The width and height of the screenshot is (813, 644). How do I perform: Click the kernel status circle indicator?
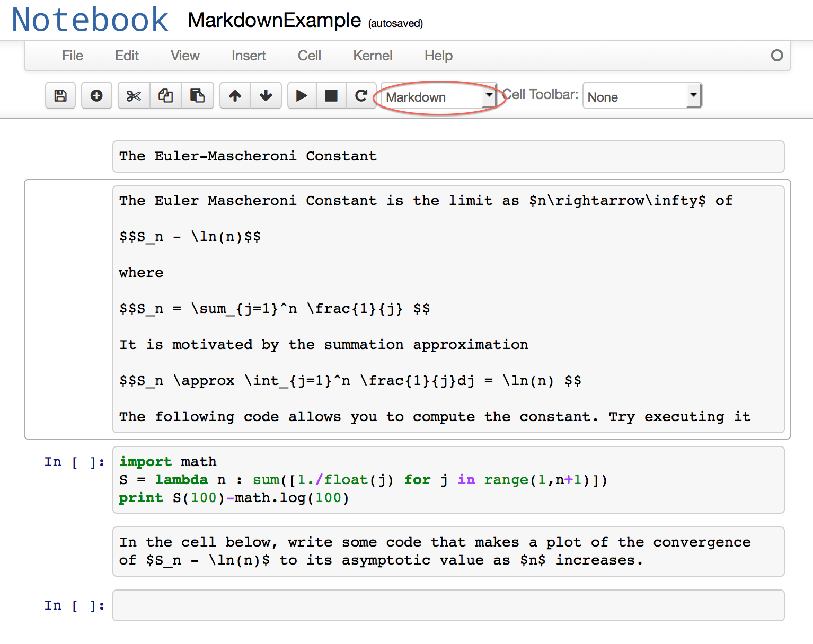(777, 56)
